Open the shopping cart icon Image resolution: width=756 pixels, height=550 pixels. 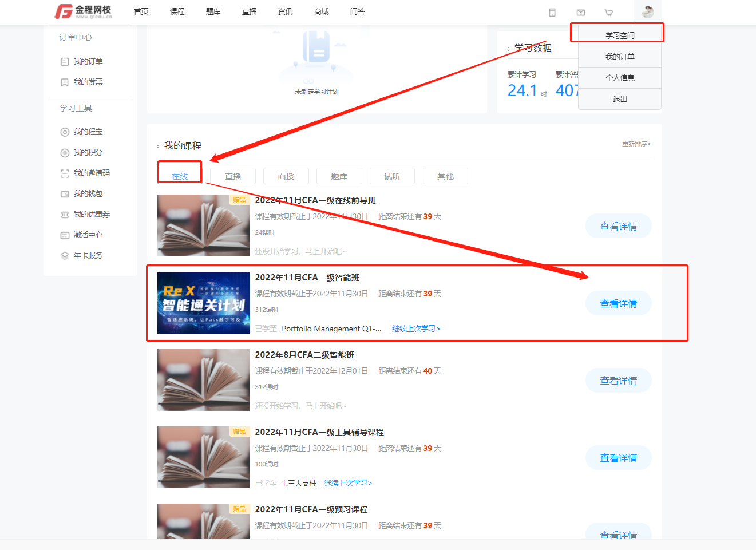pos(609,13)
